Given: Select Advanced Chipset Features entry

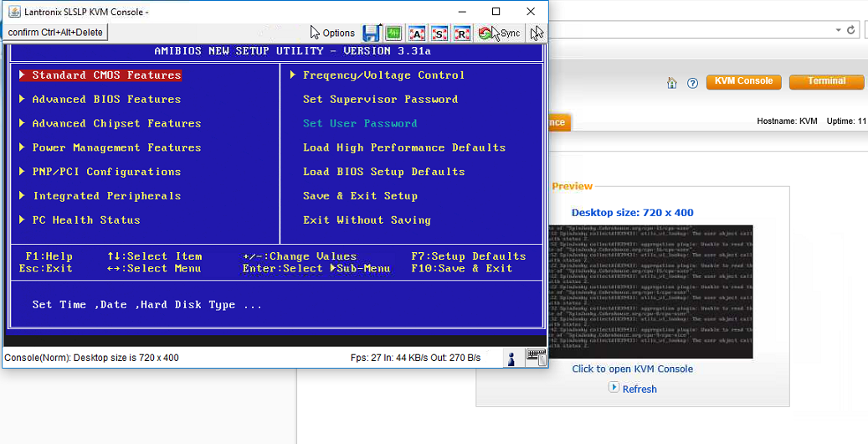Looking at the screenshot, I should (116, 124).
